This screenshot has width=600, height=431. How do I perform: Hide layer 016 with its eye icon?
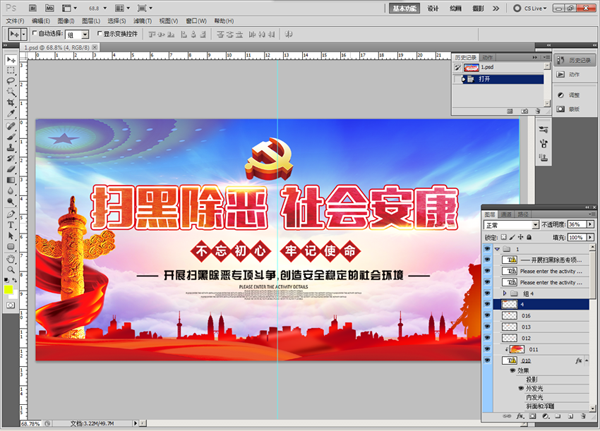[487, 315]
